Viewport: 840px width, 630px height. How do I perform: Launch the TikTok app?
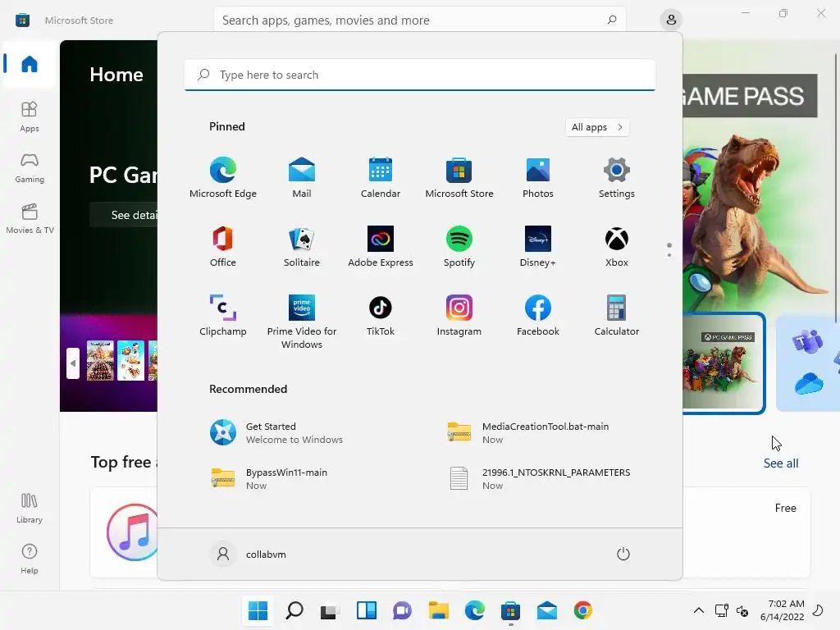381,316
